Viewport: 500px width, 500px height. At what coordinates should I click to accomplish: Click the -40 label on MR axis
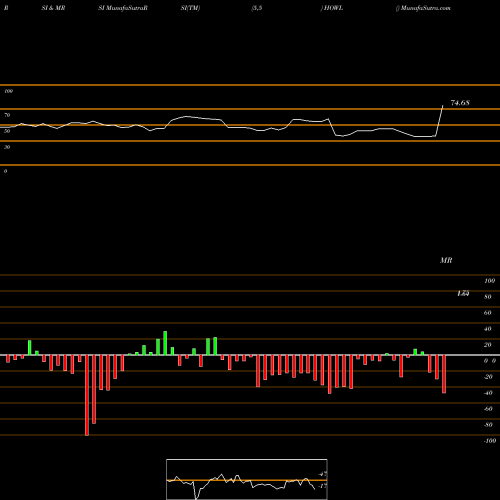[x=488, y=393]
